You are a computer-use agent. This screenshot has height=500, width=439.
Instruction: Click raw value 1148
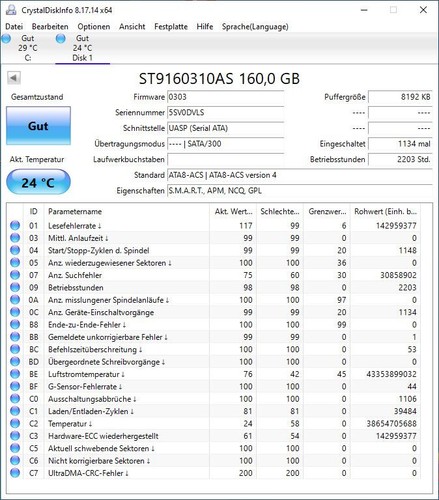[407, 250]
